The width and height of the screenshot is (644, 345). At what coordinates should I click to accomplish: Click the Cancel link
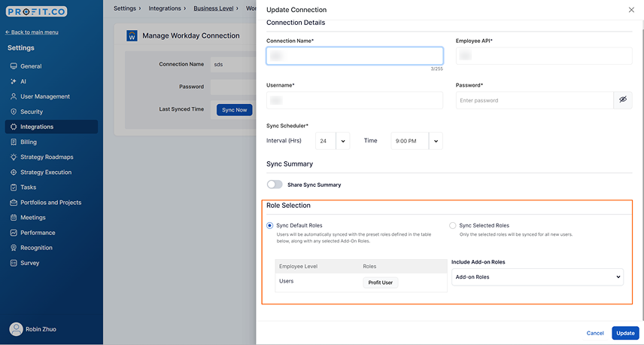(594, 333)
